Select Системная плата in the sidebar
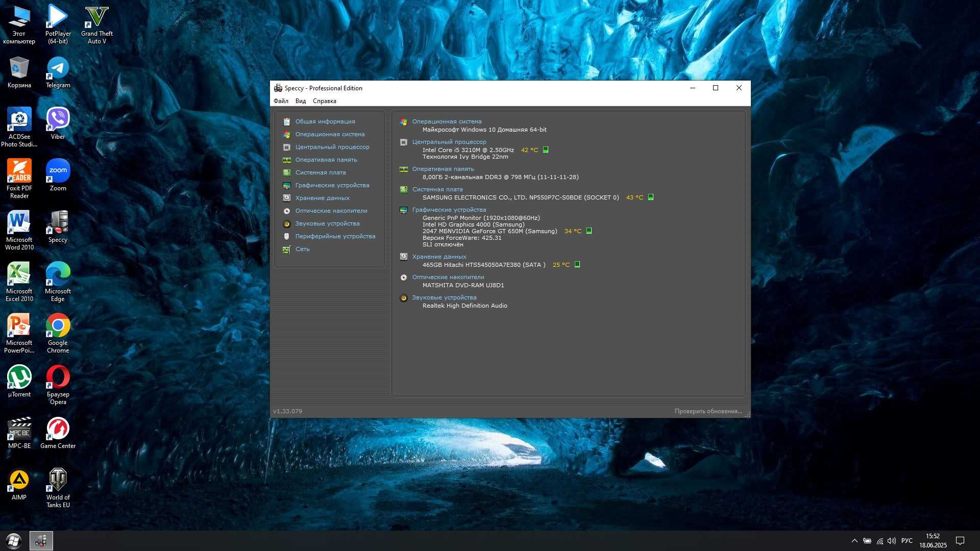 point(321,172)
